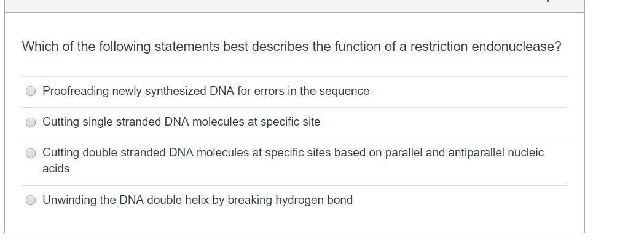Screen dimensions: 644x245
Task: Click the gray question header bar
Action: (x=294, y=6)
